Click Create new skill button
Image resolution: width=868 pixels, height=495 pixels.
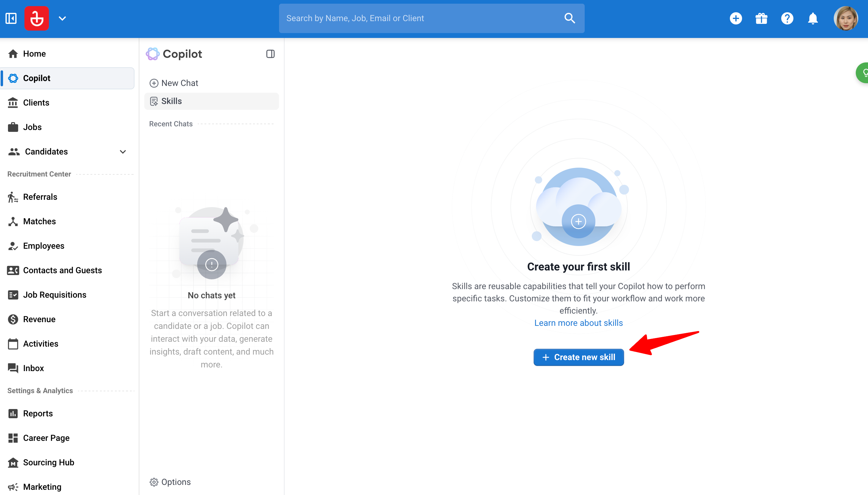tap(578, 357)
